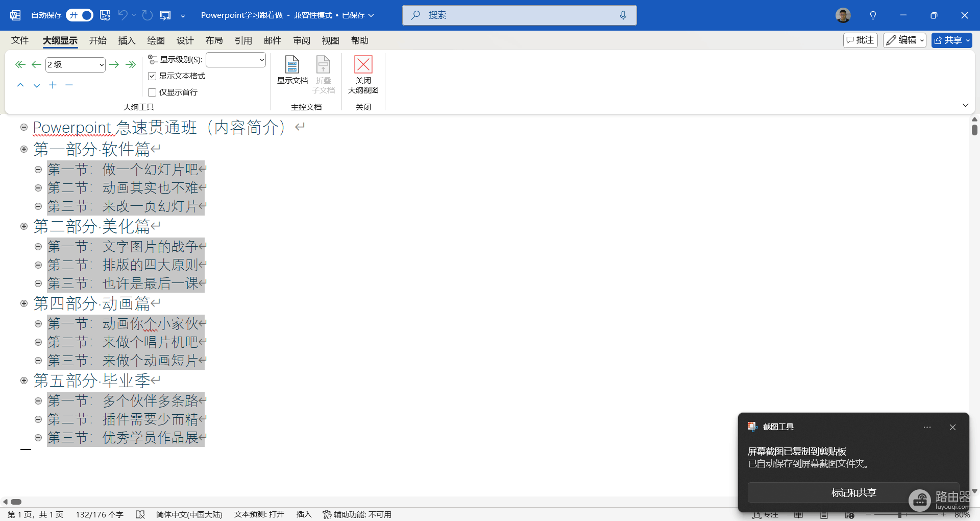The width and height of the screenshot is (980, 521).
Task: Click the 标记和共享 button in notification
Action: tap(853, 492)
